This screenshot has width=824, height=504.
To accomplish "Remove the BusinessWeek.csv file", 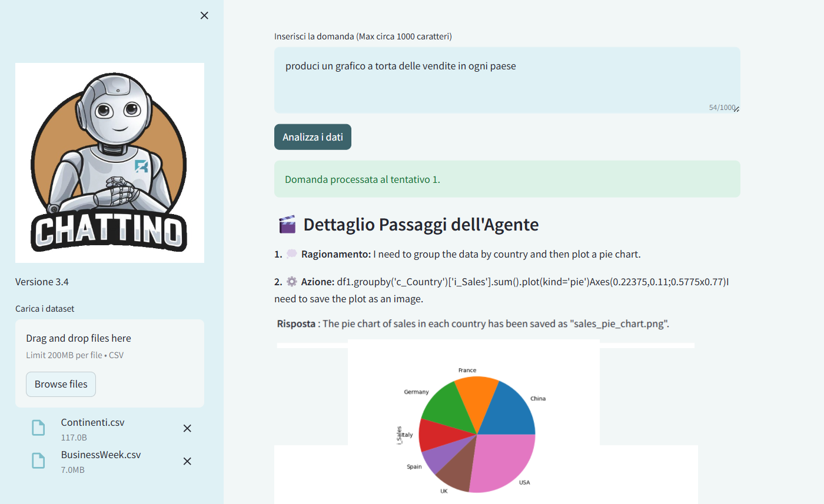I will 187,461.
